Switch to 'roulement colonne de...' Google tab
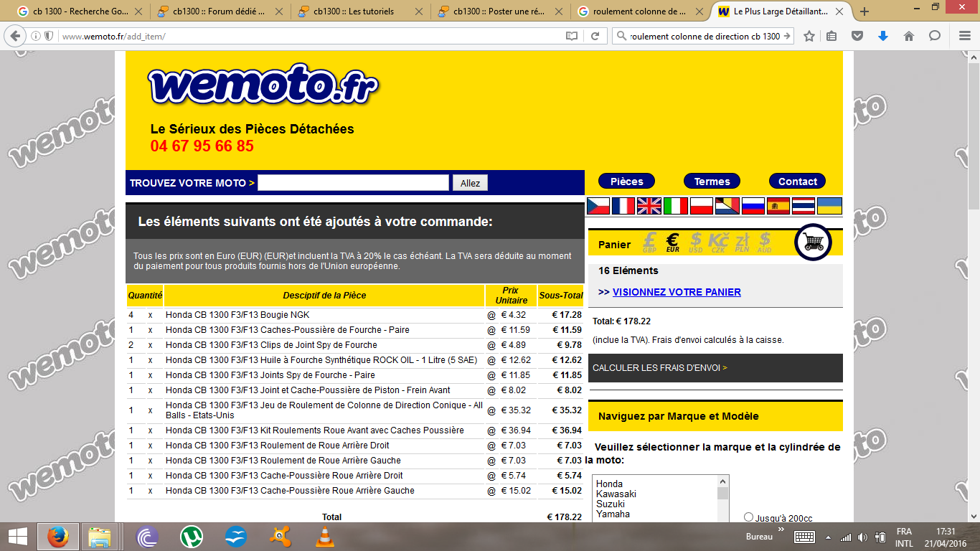 (640, 11)
